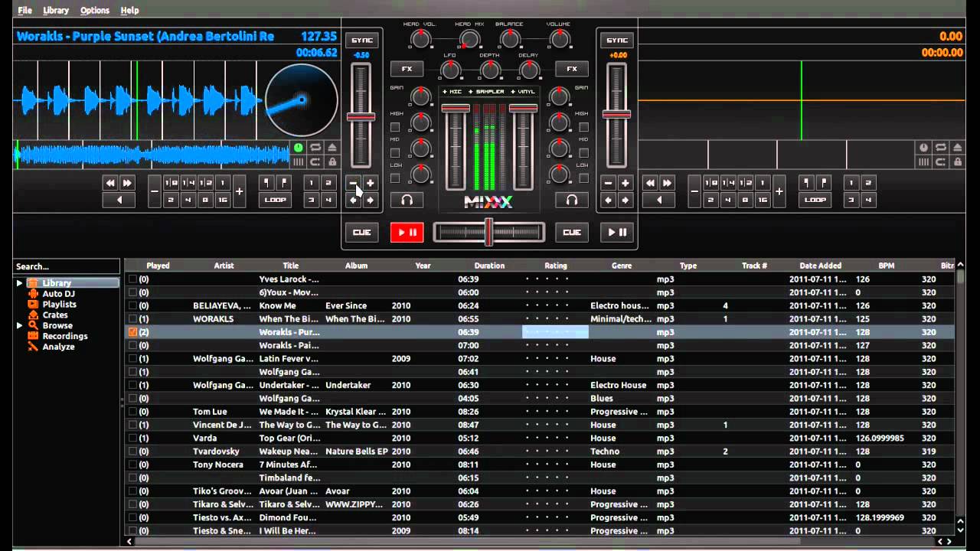
Task: Open the Options menu
Action: 95,10
